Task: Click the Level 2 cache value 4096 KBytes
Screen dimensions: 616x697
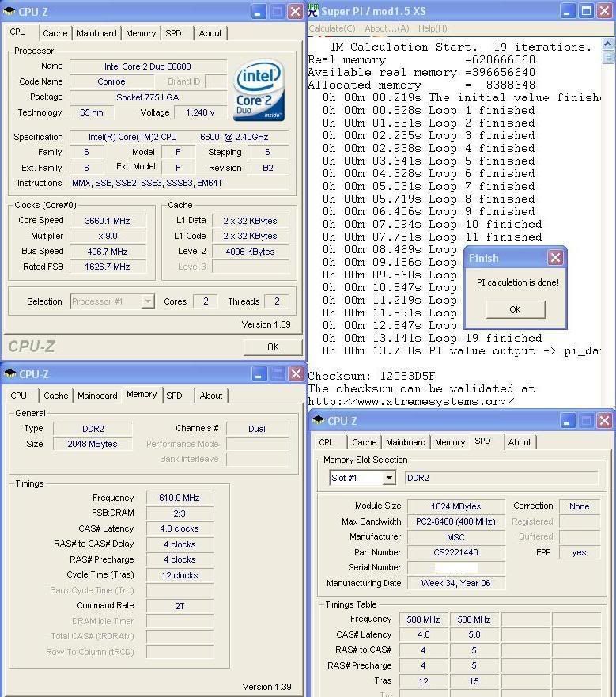Action: [x=250, y=252]
